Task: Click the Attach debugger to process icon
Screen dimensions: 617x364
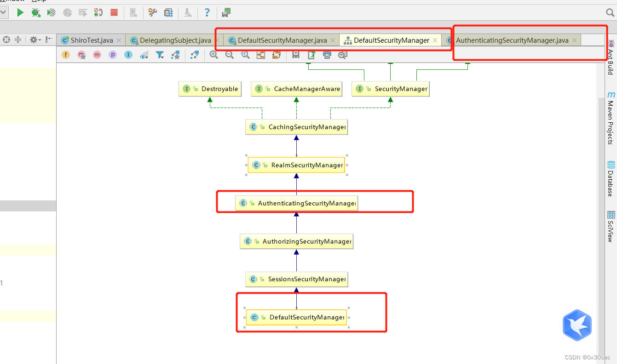Action: (x=98, y=13)
